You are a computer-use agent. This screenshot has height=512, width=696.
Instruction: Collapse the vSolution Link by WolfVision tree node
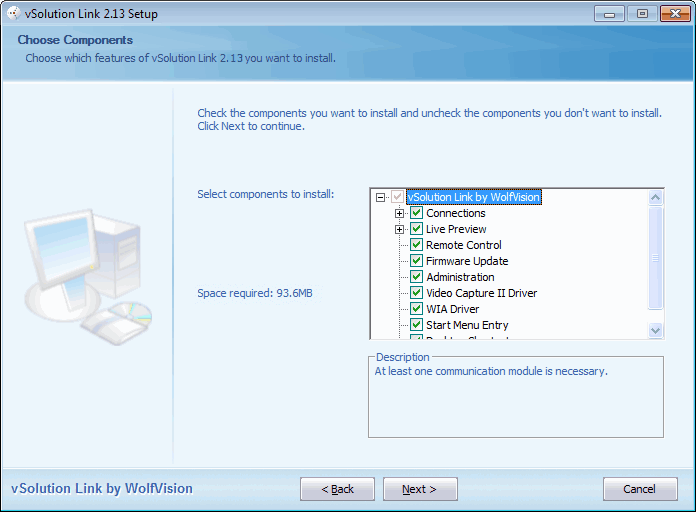(x=380, y=197)
